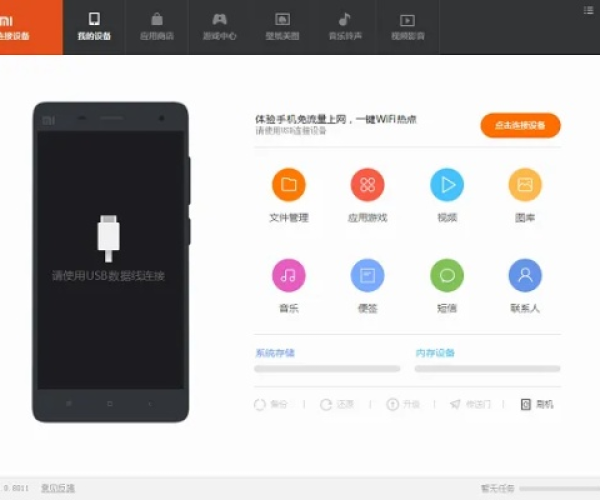Open 文件管理 file manager icon

tap(289, 185)
